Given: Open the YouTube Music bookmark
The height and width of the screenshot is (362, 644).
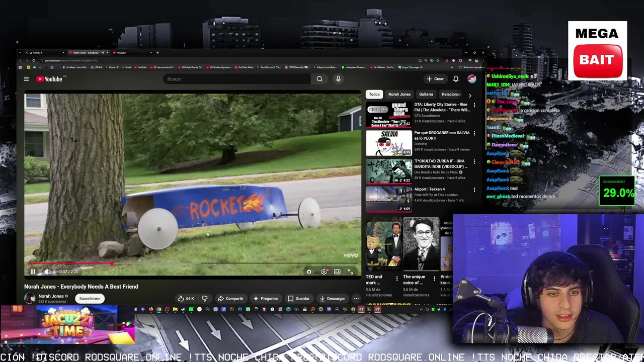Looking at the screenshot, I should click(x=244, y=67).
